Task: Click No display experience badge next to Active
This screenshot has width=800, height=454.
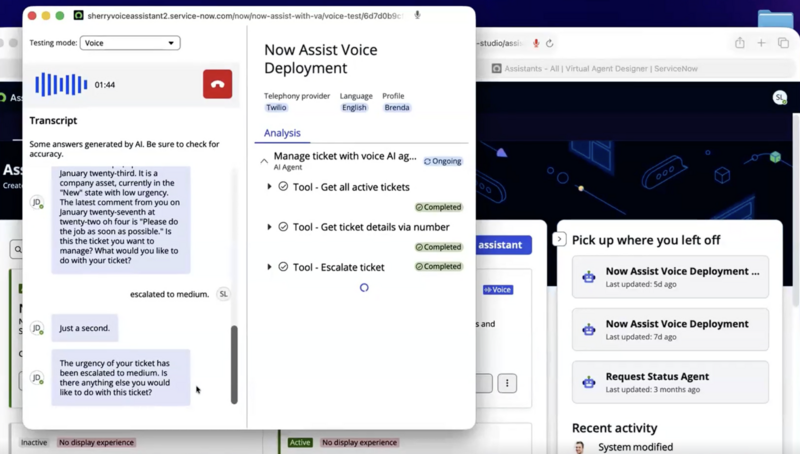Action: [359, 442]
